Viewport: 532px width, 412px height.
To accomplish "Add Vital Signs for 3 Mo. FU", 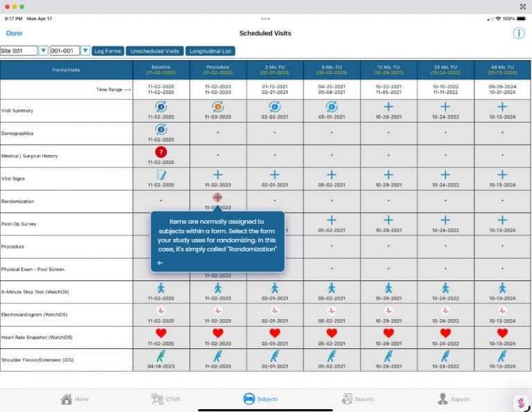I will point(275,175).
